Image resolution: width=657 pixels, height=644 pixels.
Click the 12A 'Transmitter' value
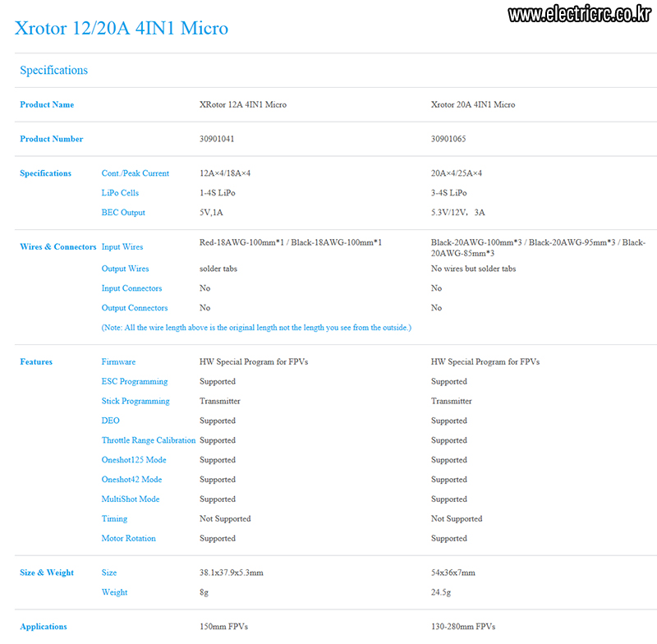(220, 401)
